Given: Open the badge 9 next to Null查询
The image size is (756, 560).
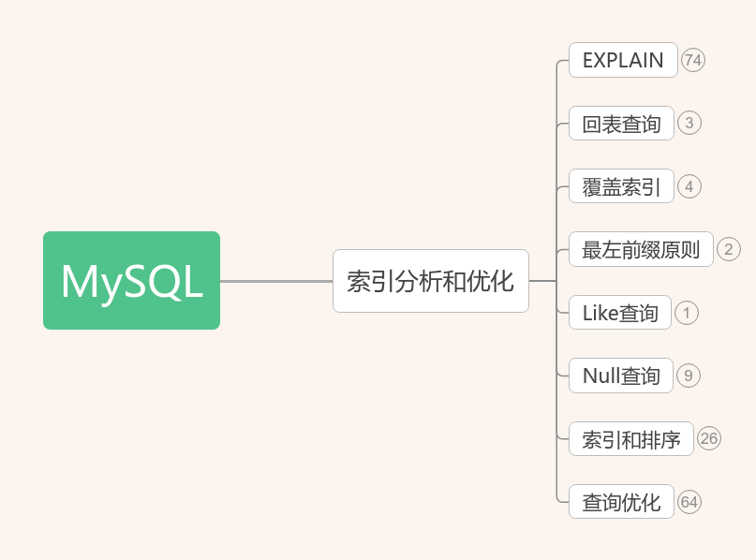Looking at the screenshot, I should tap(688, 376).
